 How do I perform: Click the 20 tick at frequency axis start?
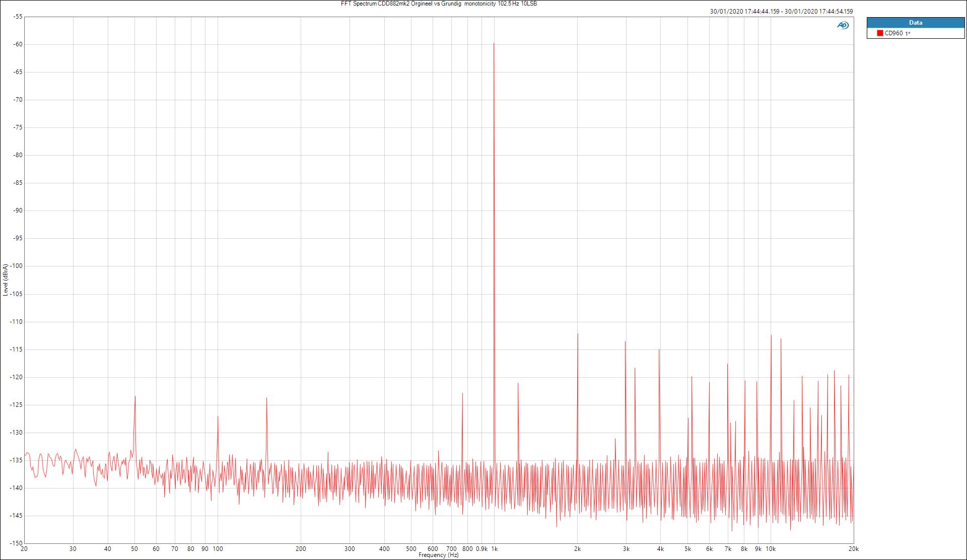coord(24,549)
